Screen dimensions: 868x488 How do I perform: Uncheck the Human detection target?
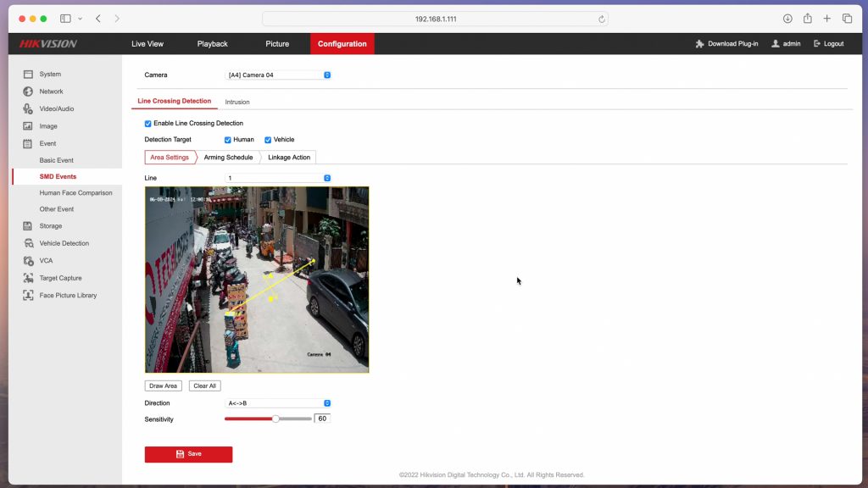click(x=228, y=140)
